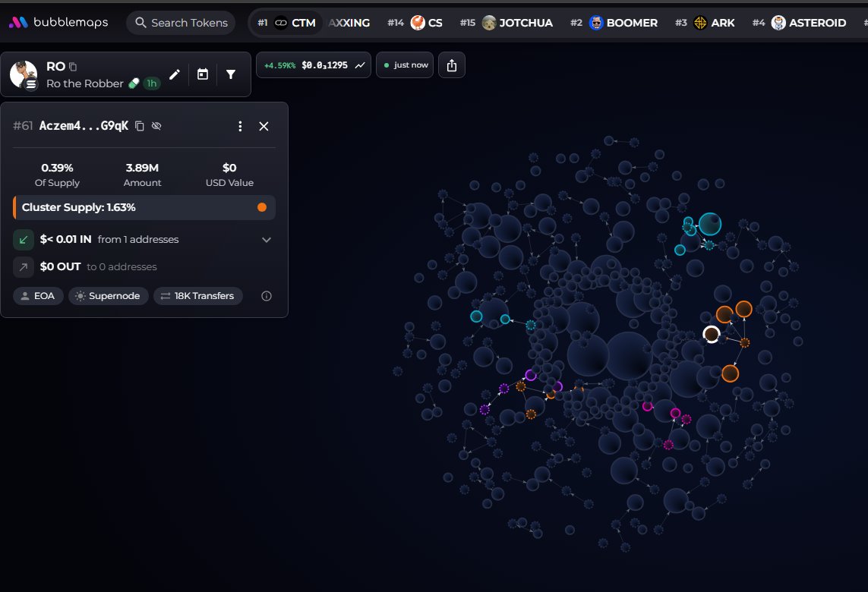Click the #61 rank label

pos(23,126)
